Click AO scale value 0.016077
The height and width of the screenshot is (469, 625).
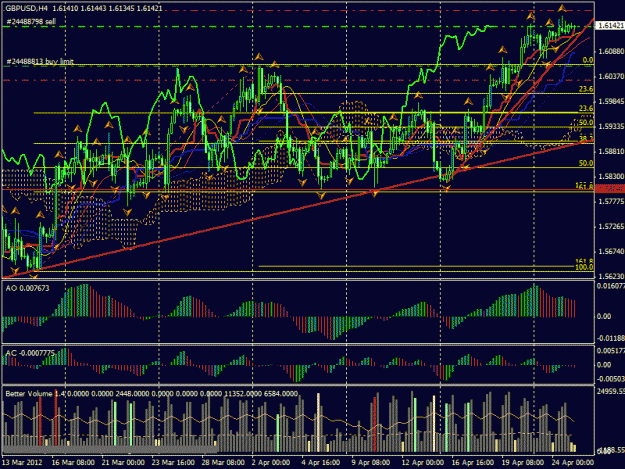click(611, 286)
